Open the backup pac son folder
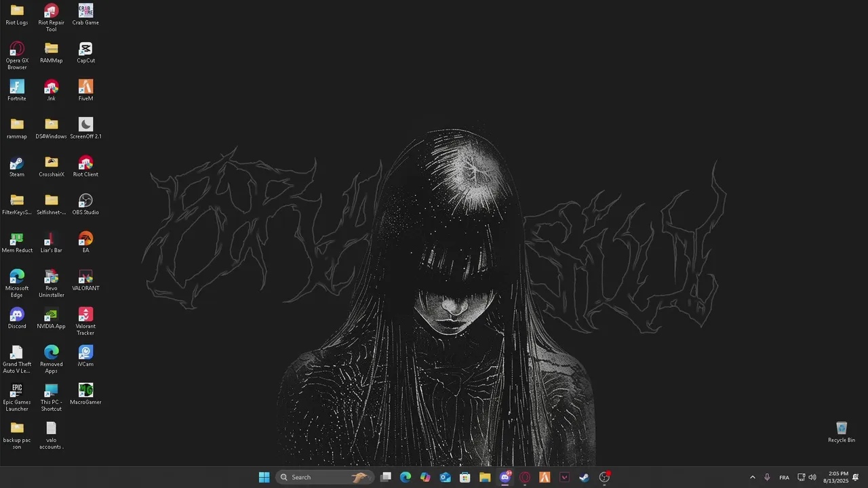The height and width of the screenshot is (488, 868). pos(17,435)
